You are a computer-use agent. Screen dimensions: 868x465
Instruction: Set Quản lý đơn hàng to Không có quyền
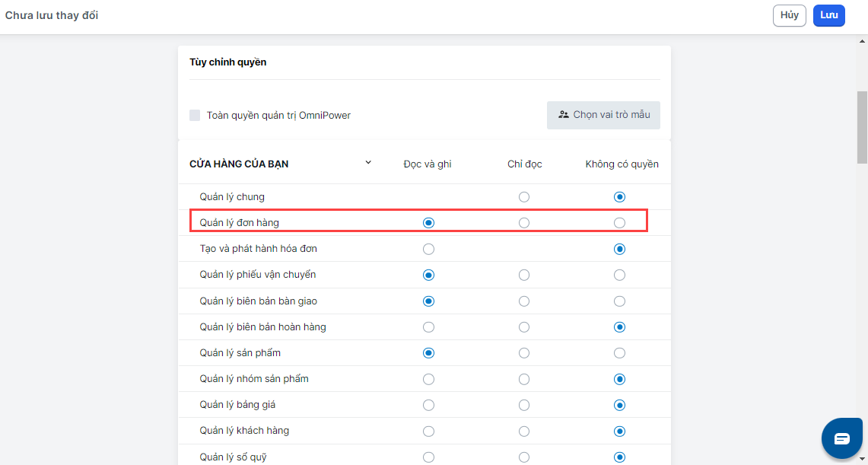click(619, 223)
